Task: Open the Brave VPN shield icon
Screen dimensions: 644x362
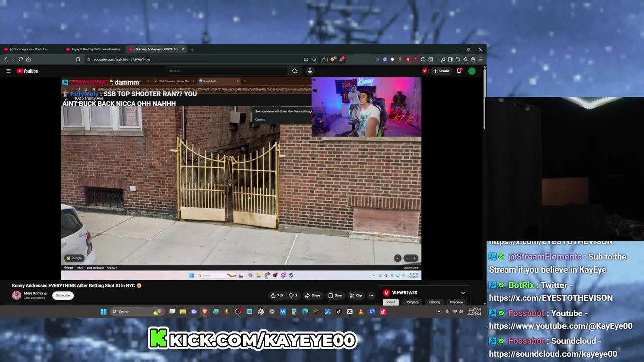Action: (473, 59)
